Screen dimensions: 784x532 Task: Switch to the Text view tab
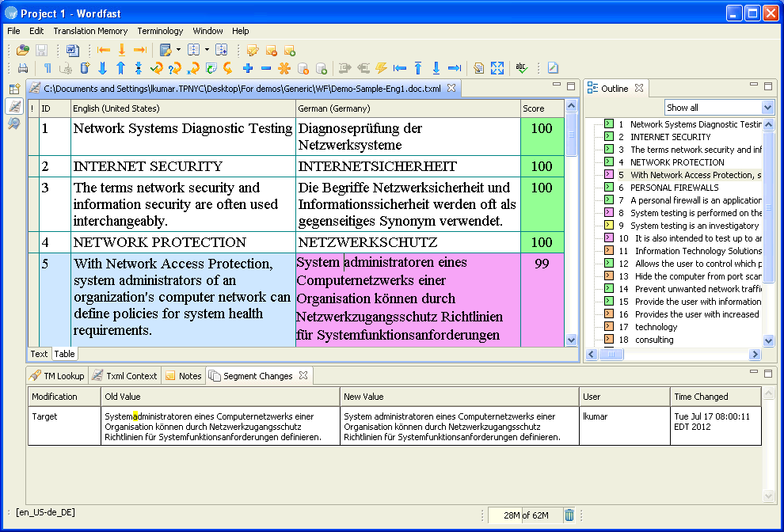(x=39, y=354)
